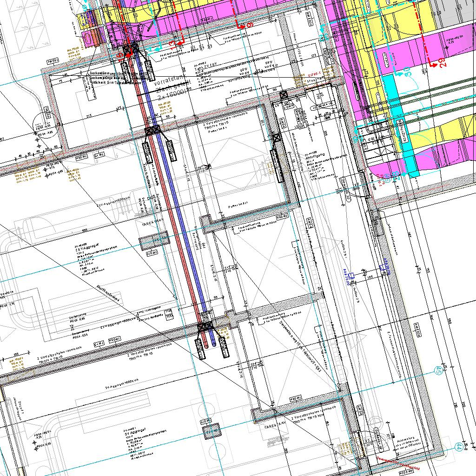Select the crossed-box wall penetration left of STUK

[283, 95]
